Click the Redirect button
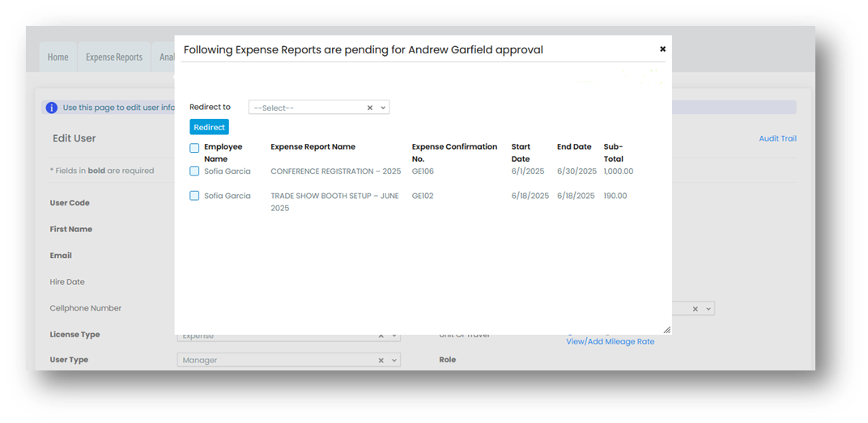Screen dimensions: 868x423 tap(209, 127)
